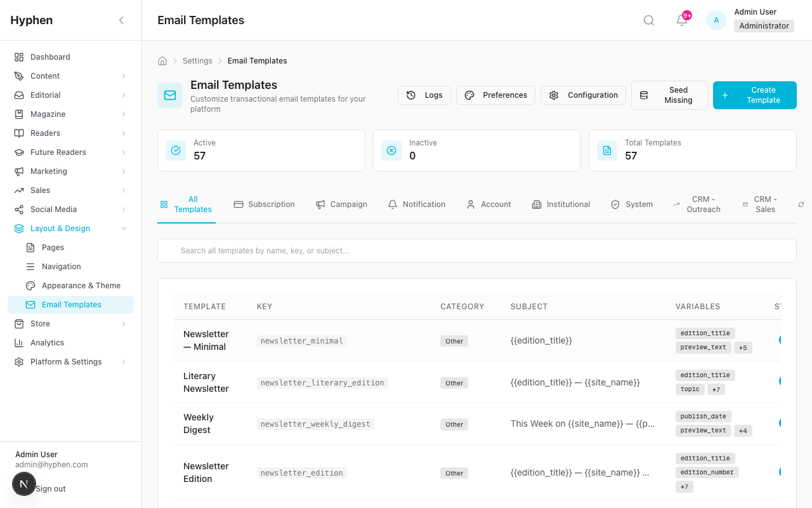812x508 pixels.
Task: Collapse the sidebar with the chevron
Action: point(121,20)
